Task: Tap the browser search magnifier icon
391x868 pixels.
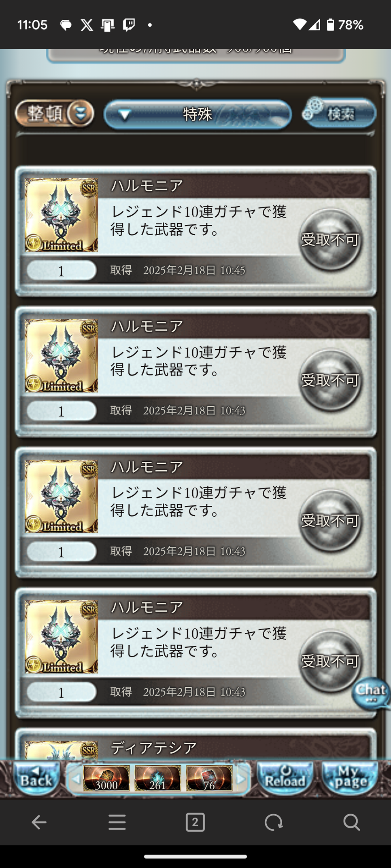Action: point(351,822)
